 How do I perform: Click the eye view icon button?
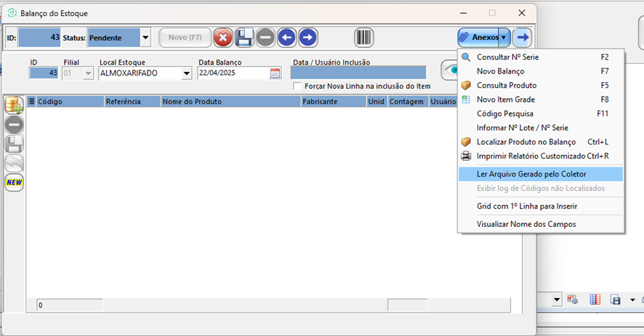pos(449,71)
